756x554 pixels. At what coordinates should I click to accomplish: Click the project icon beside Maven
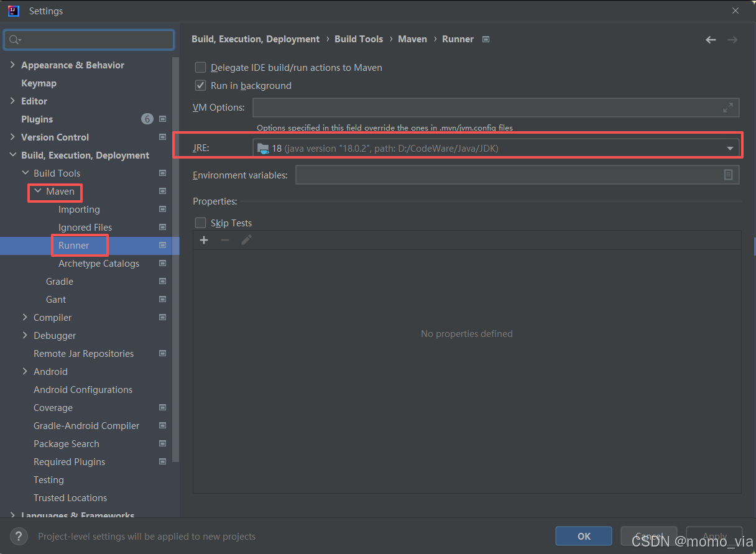(x=163, y=191)
